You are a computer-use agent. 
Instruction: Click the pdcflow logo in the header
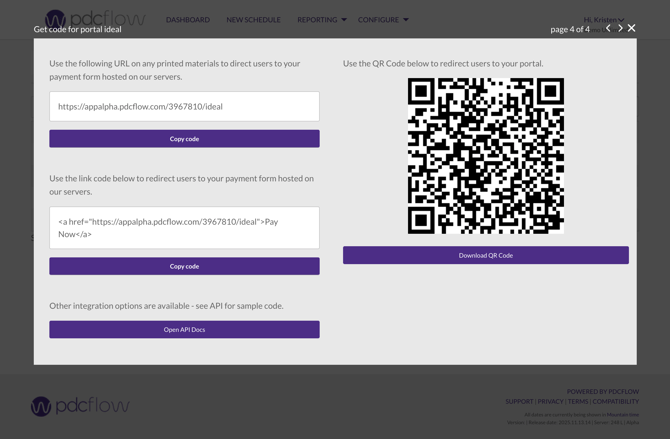coord(95,19)
